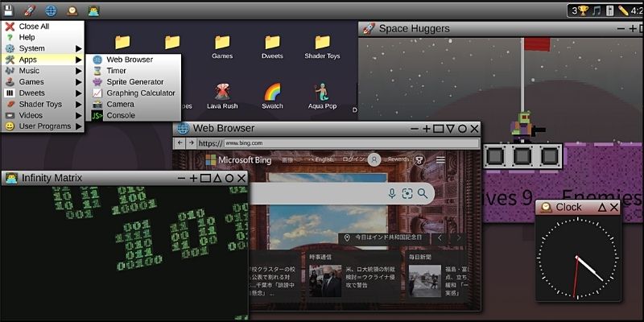Select the highlighted Apps menu entry
Screen dimensions: 644x322
point(43,60)
